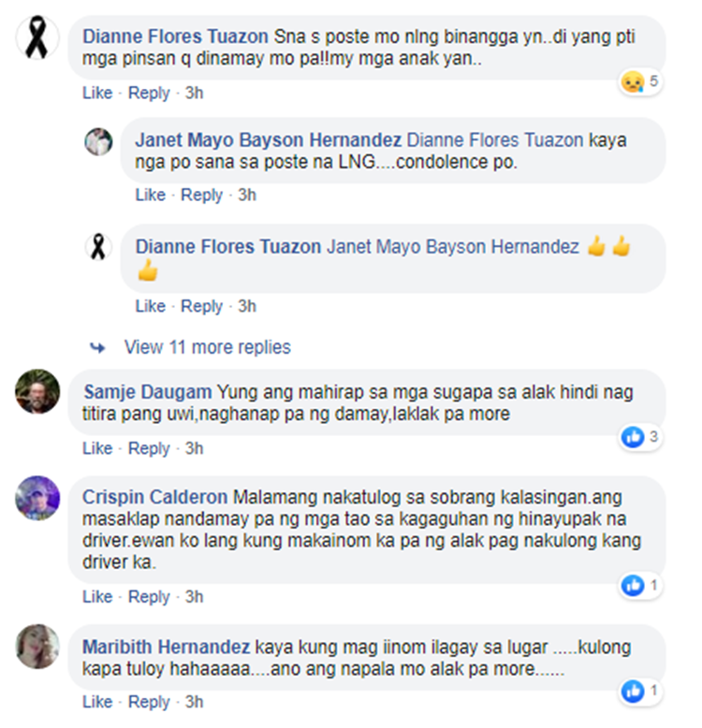
Task: Click the like reaction icon on Crispin Calderon's comment
Action: tap(634, 586)
